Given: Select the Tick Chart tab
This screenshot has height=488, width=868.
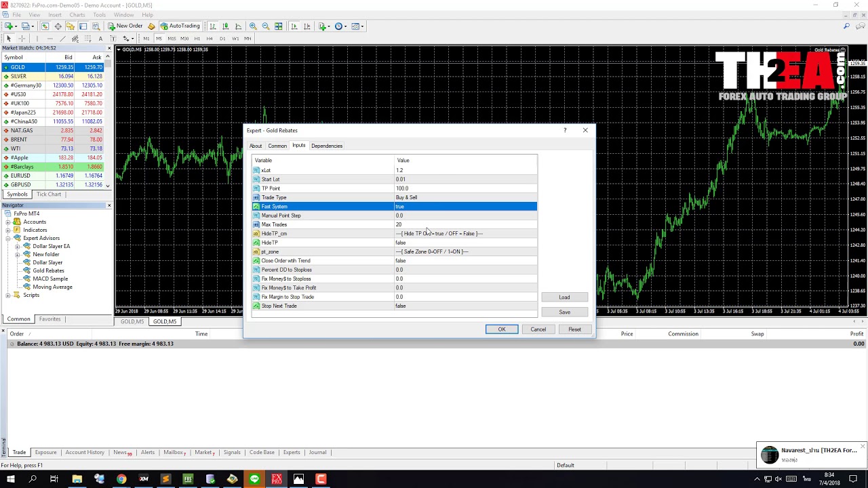Looking at the screenshot, I should point(49,194).
